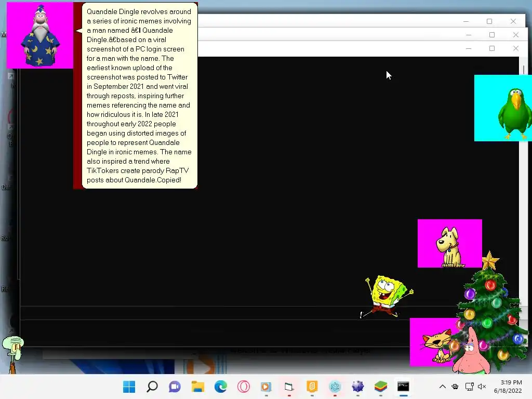This screenshot has width=532, height=399.
Task: Open taskbar Search magnifier
Action: [152, 387]
